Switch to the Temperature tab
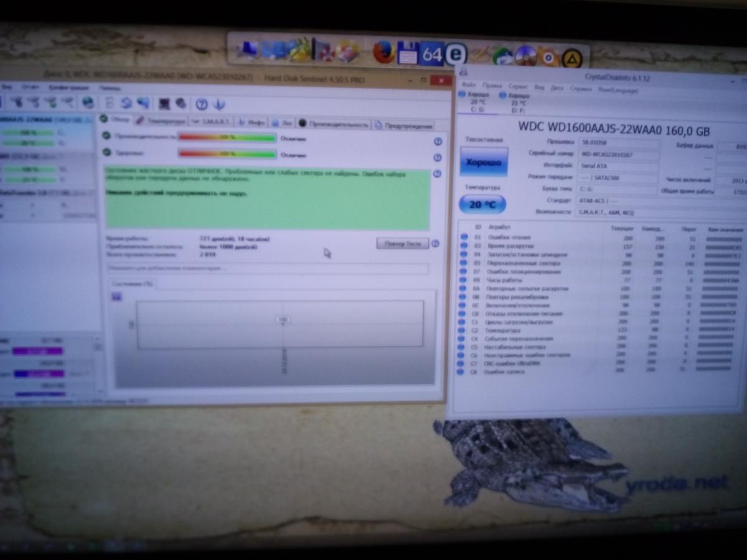Image resolution: width=747 pixels, height=560 pixels. pyautogui.click(x=161, y=121)
